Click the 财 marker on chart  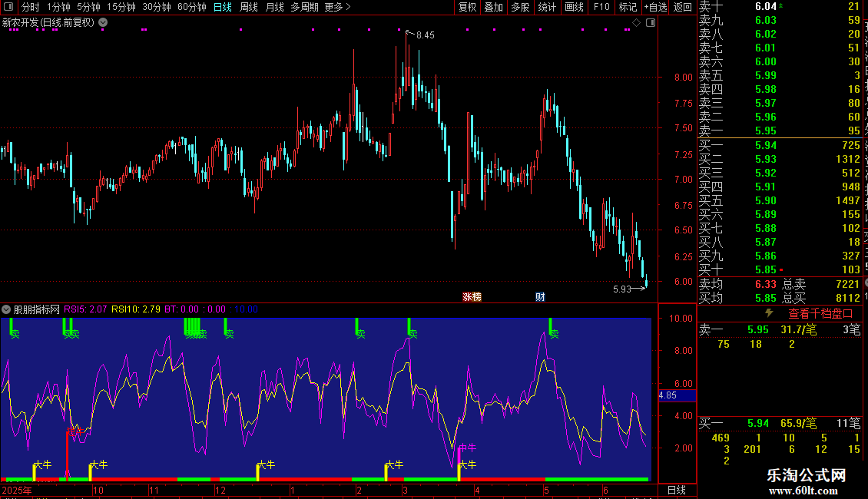pyautogui.click(x=540, y=297)
